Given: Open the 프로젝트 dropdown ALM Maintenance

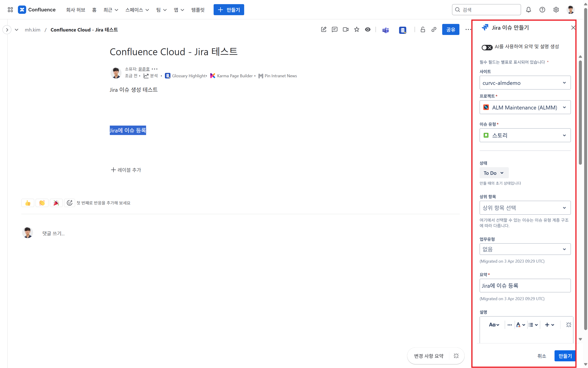Looking at the screenshot, I should (x=525, y=107).
